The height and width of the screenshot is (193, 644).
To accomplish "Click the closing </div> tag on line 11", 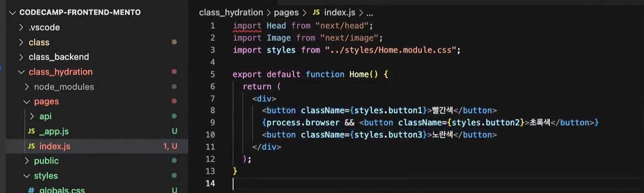I will [x=267, y=147].
